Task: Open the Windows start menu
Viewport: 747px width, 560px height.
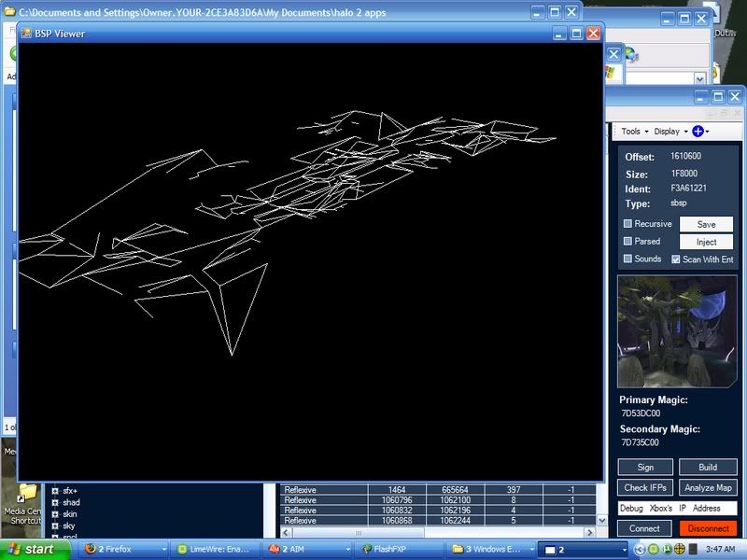Action: [x=35, y=549]
